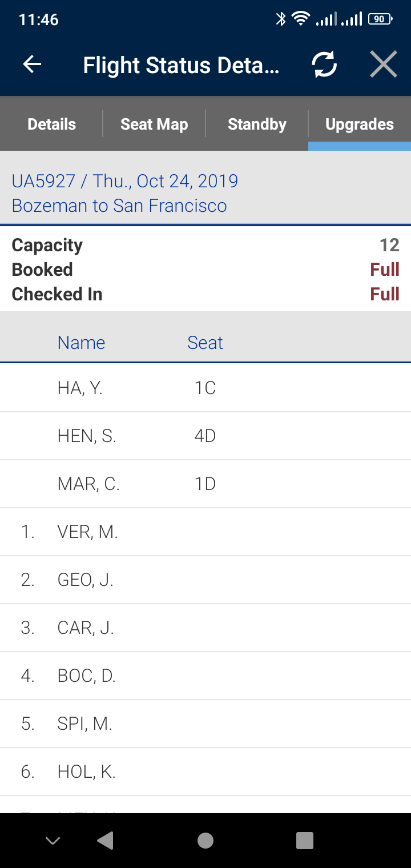Image resolution: width=411 pixels, height=868 pixels.
Task: Select passenger HEN, S. in seat 4D
Action: click(x=205, y=436)
